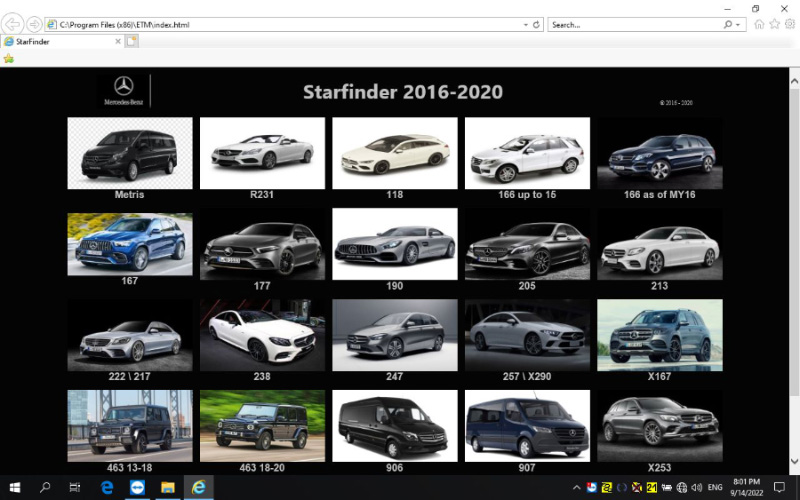800x500 pixels.
Task: Open the search provider dropdown arrow
Action: click(x=738, y=24)
